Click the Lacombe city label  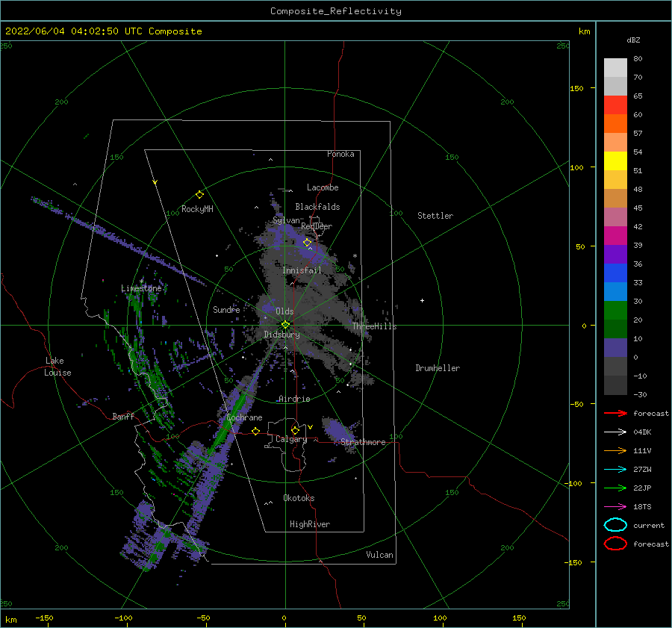[x=323, y=187]
